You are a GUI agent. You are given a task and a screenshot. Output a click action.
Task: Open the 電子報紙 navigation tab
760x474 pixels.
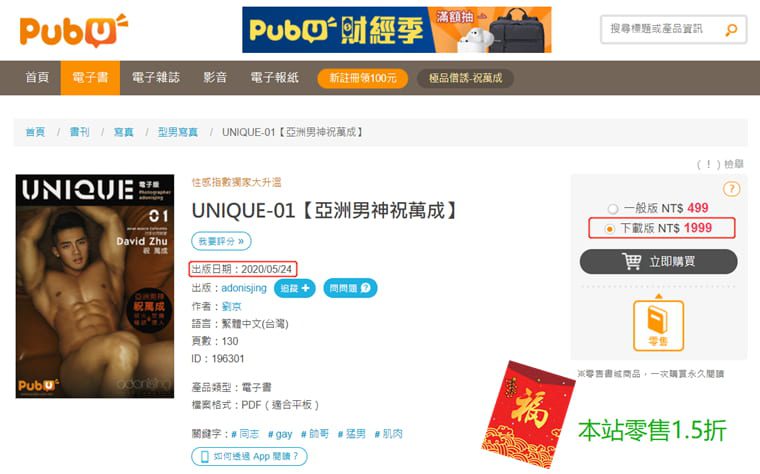pos(274,78)
